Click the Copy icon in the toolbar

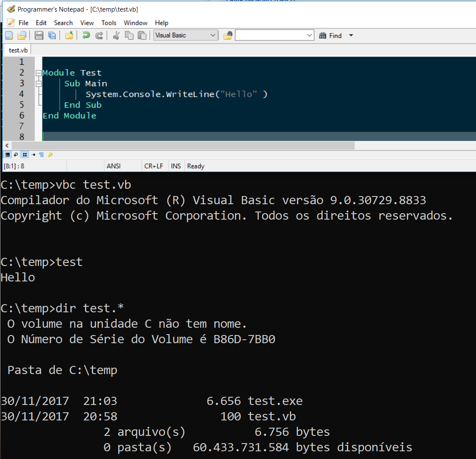[129, 36]
